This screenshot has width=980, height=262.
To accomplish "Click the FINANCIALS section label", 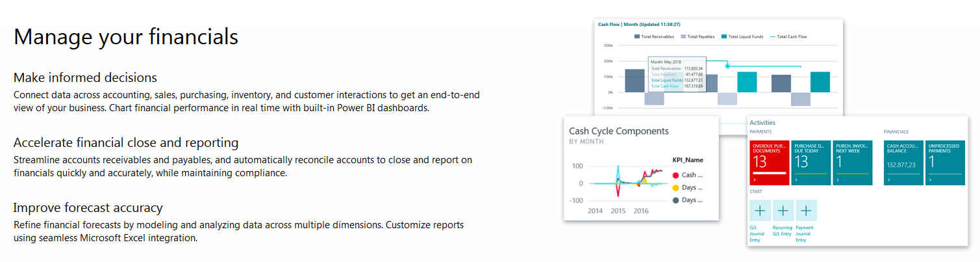I will (896, 132).
